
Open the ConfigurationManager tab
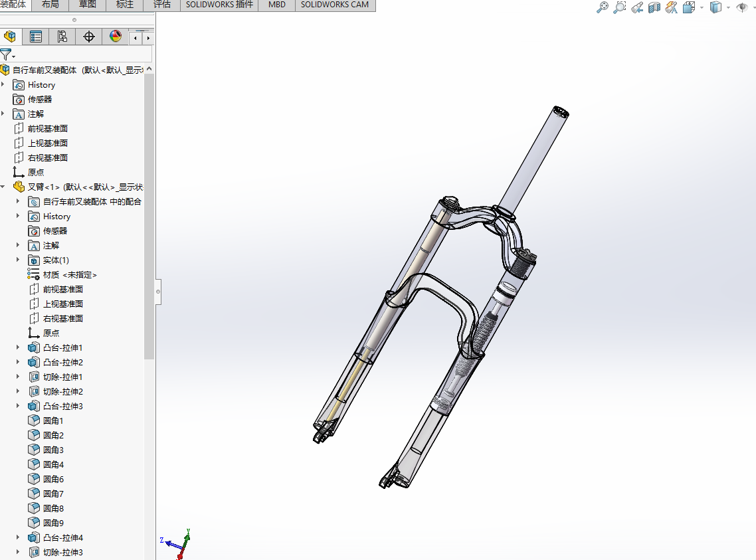click(62, 37)
